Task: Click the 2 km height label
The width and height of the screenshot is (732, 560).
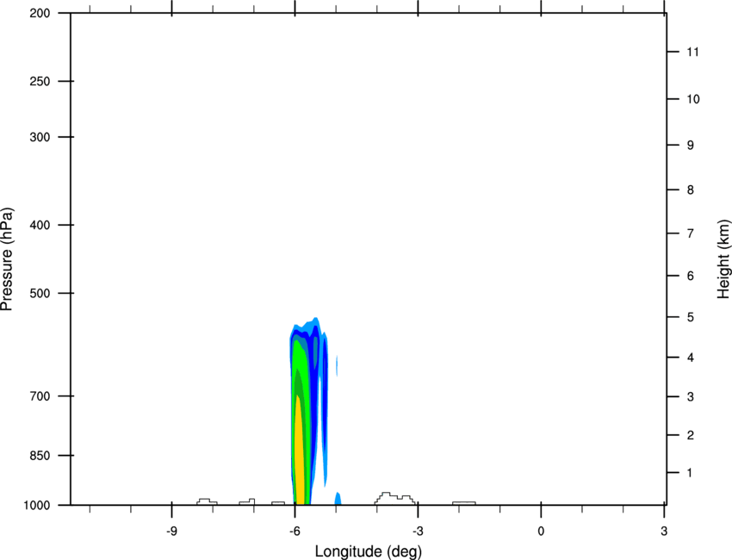Action: (690, 435)
